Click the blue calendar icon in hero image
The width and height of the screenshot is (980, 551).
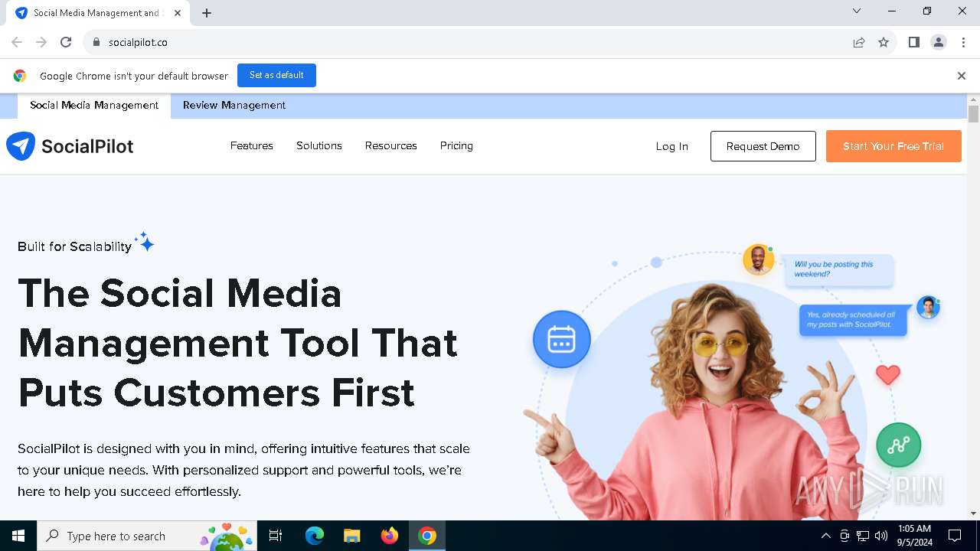[562, 339]
